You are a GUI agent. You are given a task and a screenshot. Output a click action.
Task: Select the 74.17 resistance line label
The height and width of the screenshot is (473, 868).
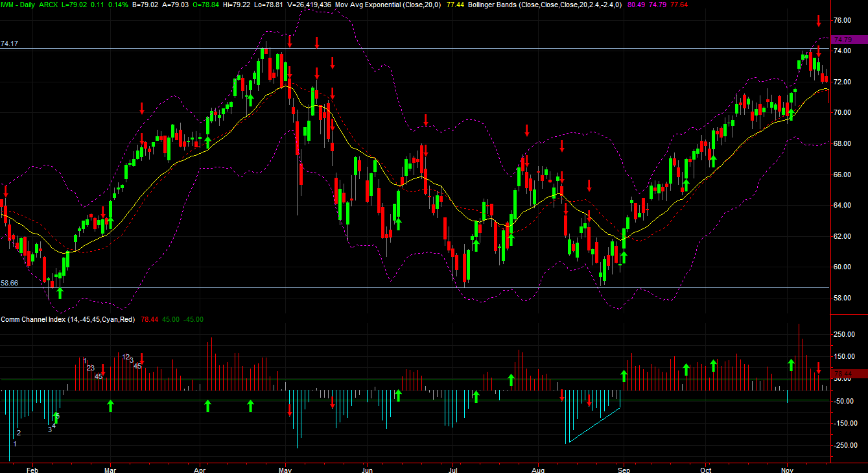[9, 44]
